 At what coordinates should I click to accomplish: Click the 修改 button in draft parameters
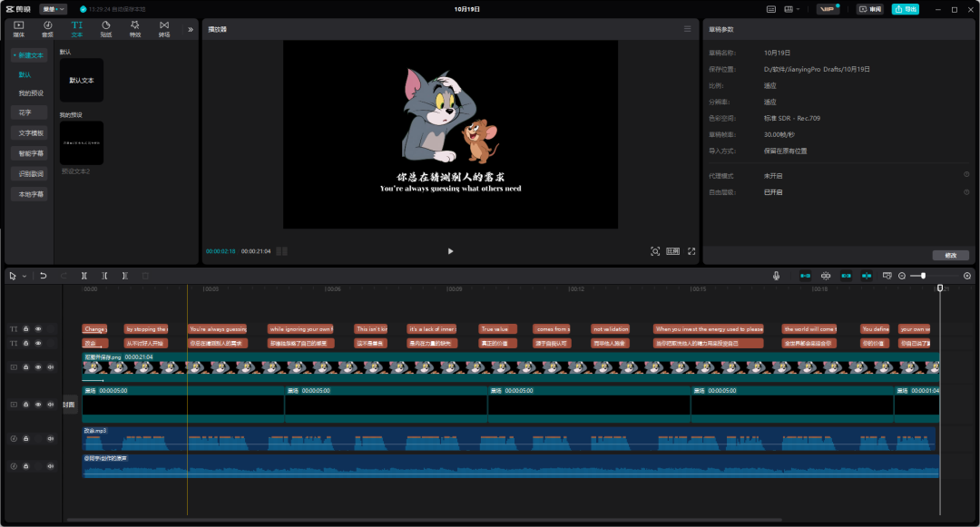point(950,256)
